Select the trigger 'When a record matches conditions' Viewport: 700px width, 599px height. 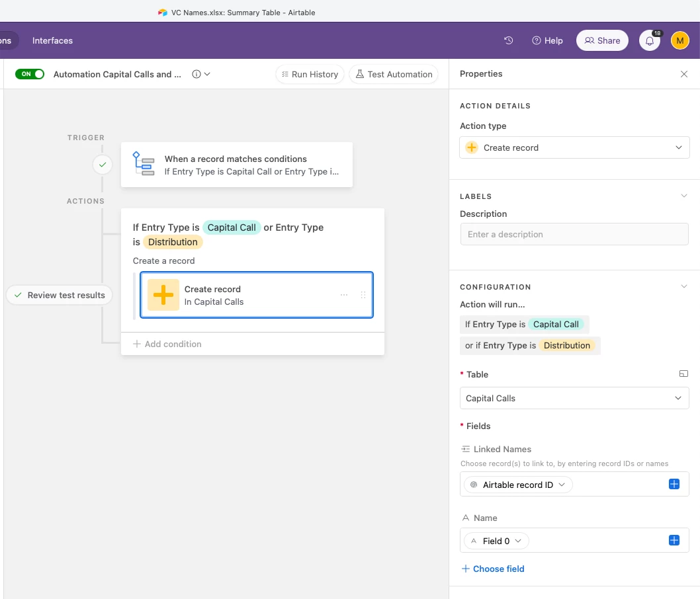(x=237, y=165)
